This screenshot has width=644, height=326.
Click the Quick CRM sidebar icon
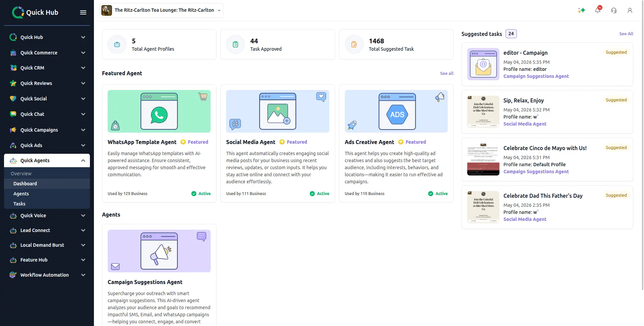pyautogui.click(x=13, y=68)
